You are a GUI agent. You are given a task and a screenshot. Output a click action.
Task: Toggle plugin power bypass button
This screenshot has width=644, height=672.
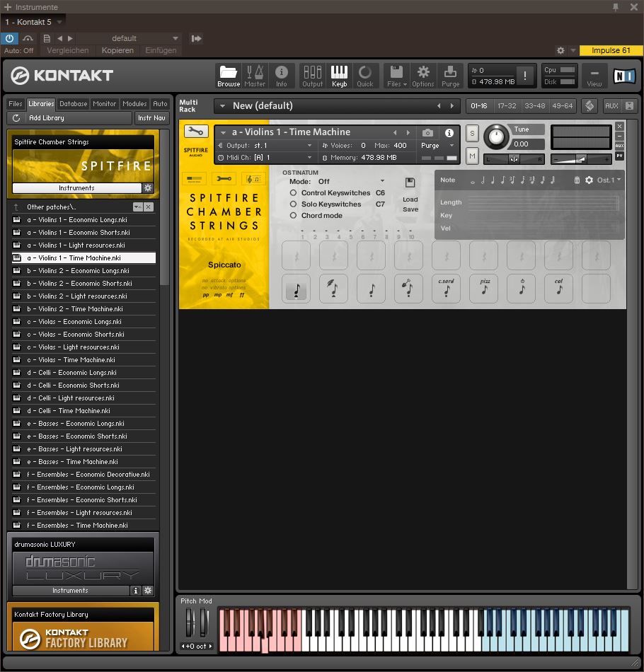click(9, 38)
